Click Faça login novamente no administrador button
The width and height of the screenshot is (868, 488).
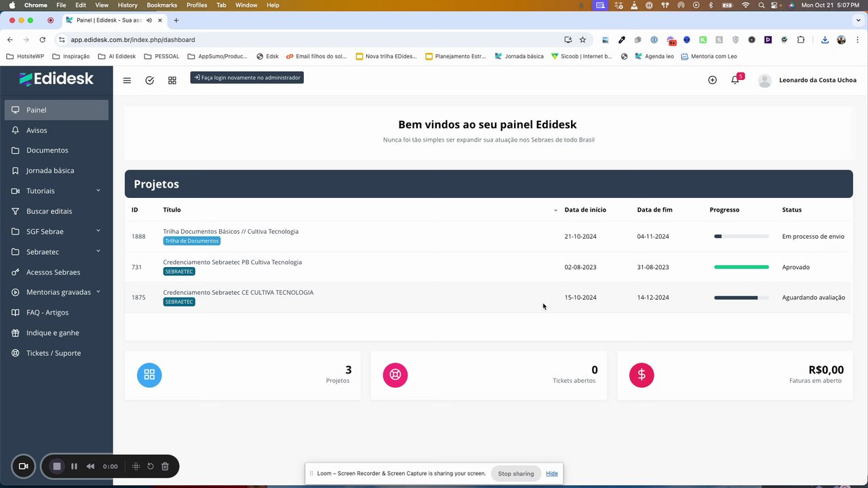pos(247,77)
